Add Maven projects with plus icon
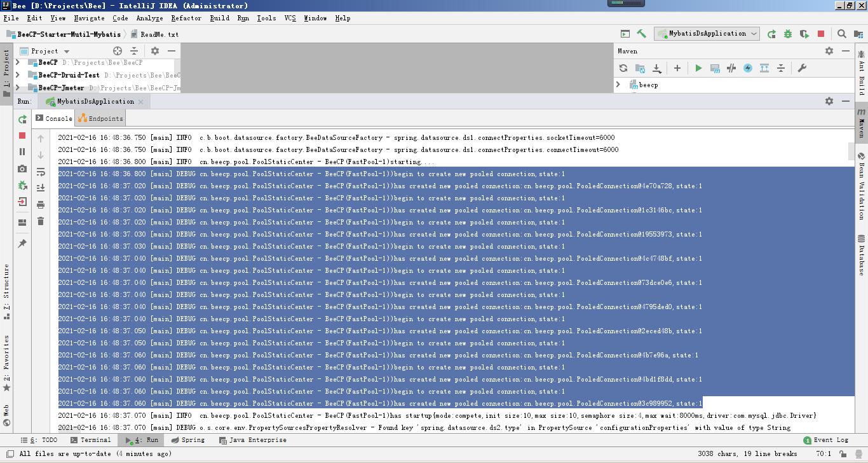The height and width of the screenshot is (463, 868). [x=677, y=68]
